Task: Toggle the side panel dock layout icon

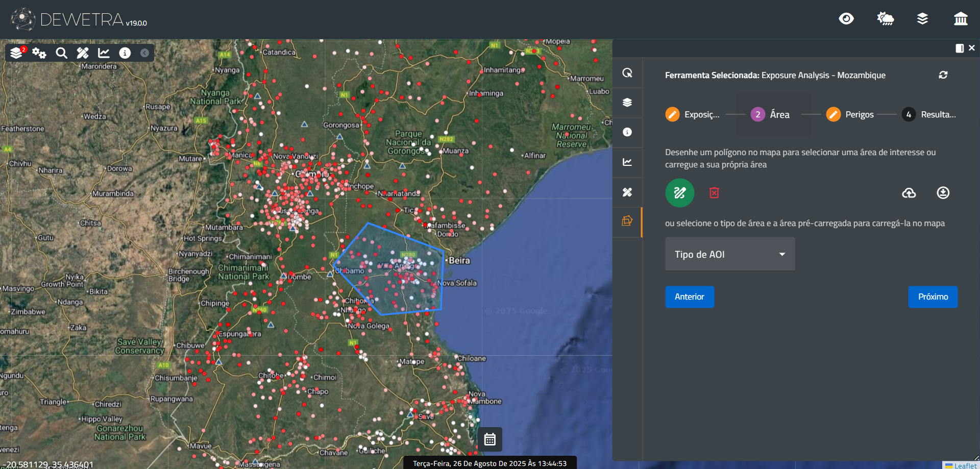Action: [959, 48]
